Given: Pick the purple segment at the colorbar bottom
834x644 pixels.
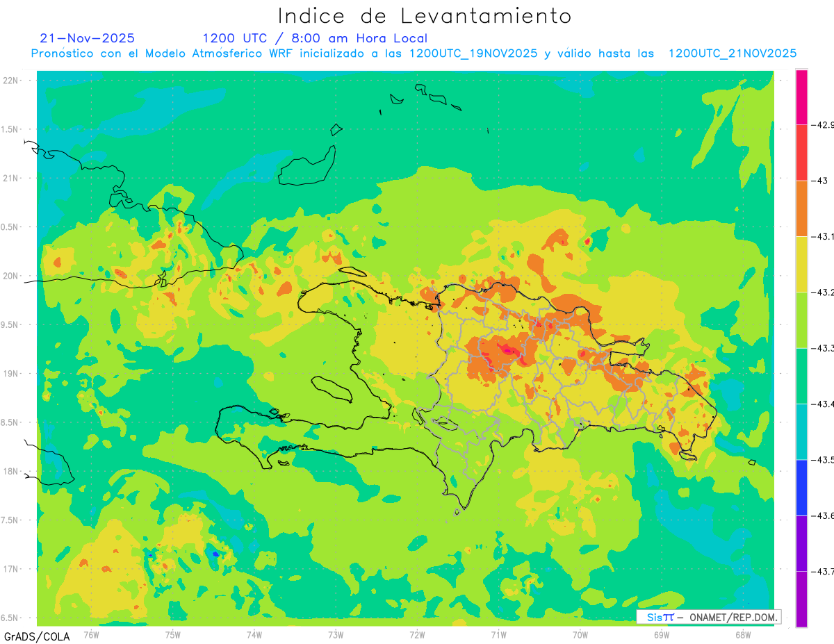Looking at the screenshot, I should click(801, 599).
